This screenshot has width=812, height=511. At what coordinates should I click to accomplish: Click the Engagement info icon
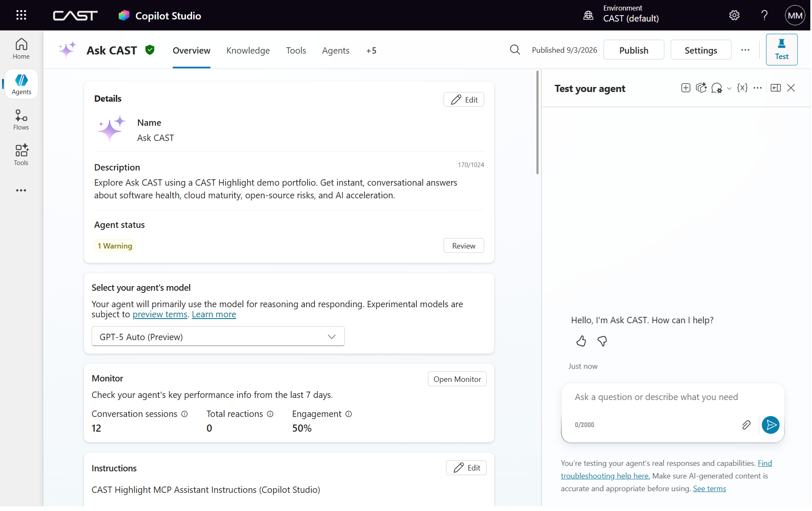coord(349,414)
